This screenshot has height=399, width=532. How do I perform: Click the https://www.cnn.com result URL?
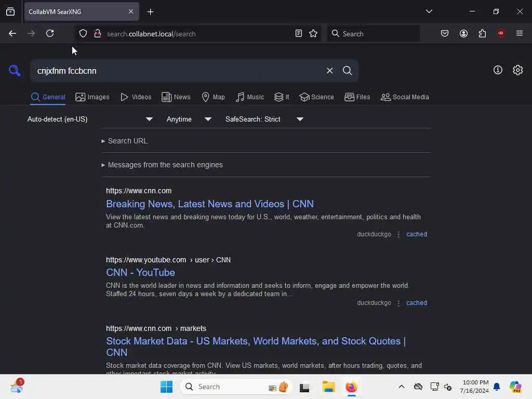click(139, 191)
